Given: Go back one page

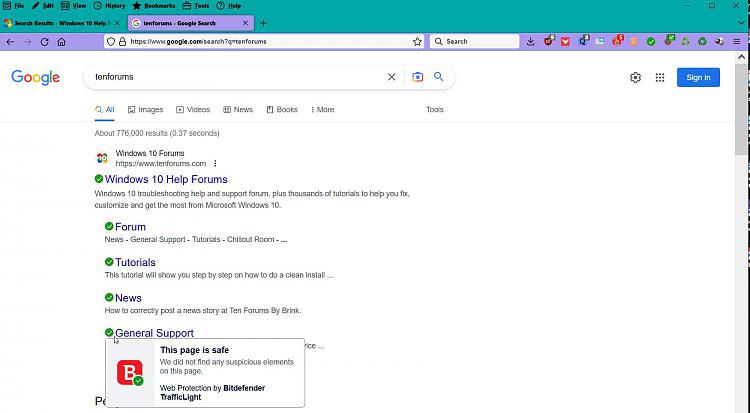Looking at the screenshot, I should click(10, 42).
